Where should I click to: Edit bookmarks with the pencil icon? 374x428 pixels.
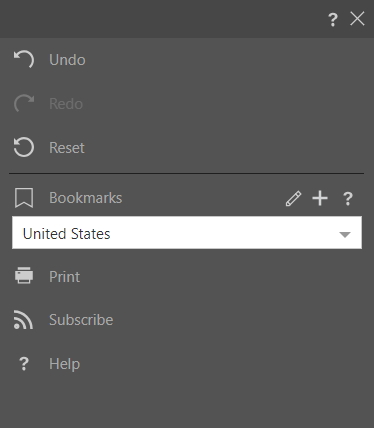[293, 198]
